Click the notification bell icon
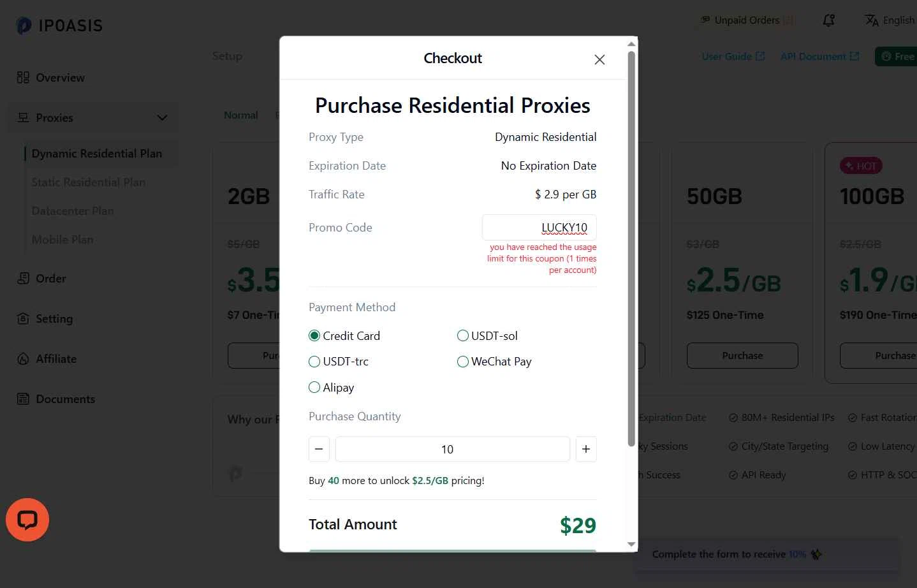Screen dimensions: 917x588 828,20
